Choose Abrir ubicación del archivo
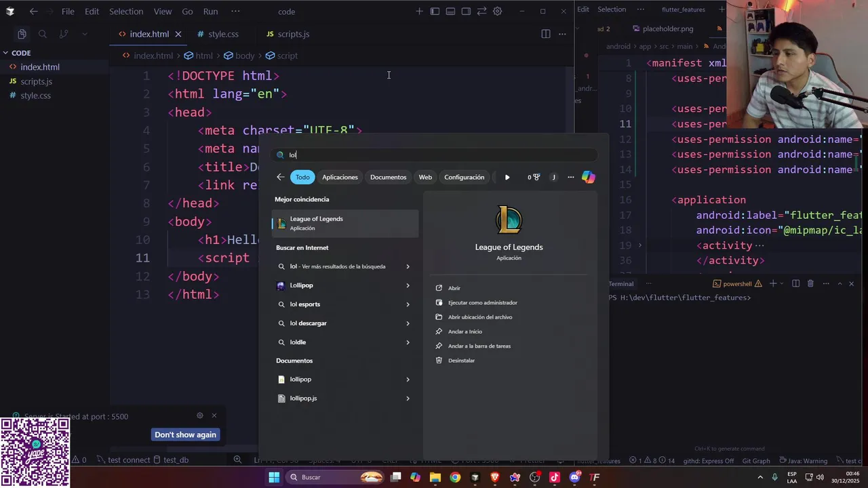The image size is (868, 488). (x=479, y=317)
